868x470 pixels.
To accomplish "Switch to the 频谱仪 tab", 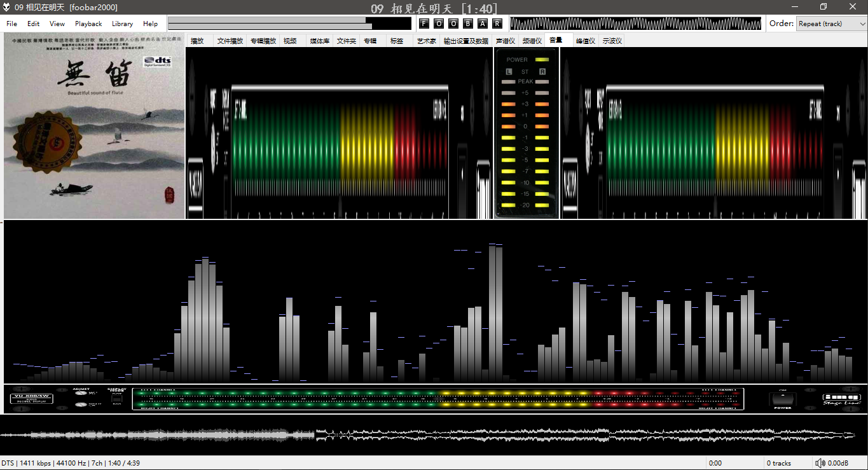I will [x=532, y=41].
